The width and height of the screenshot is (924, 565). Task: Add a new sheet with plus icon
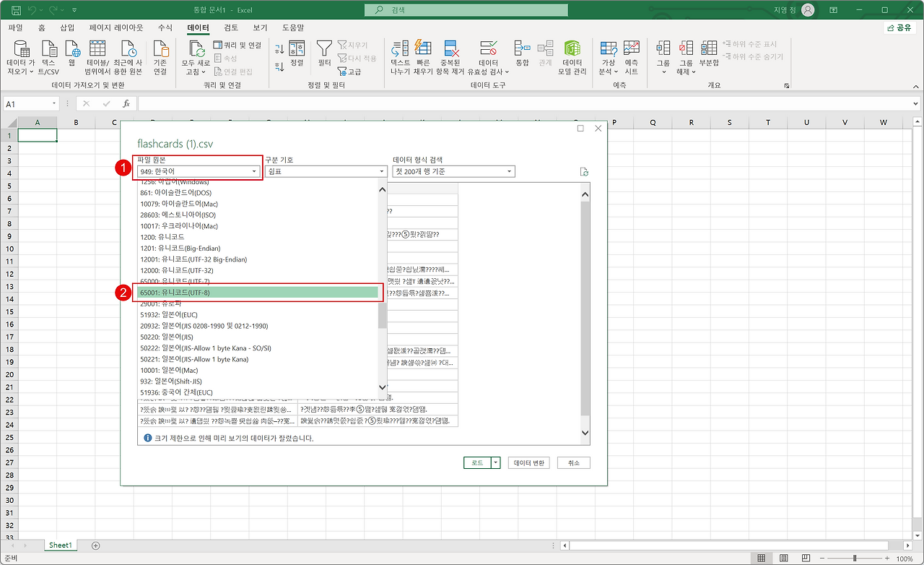[95, 545]
